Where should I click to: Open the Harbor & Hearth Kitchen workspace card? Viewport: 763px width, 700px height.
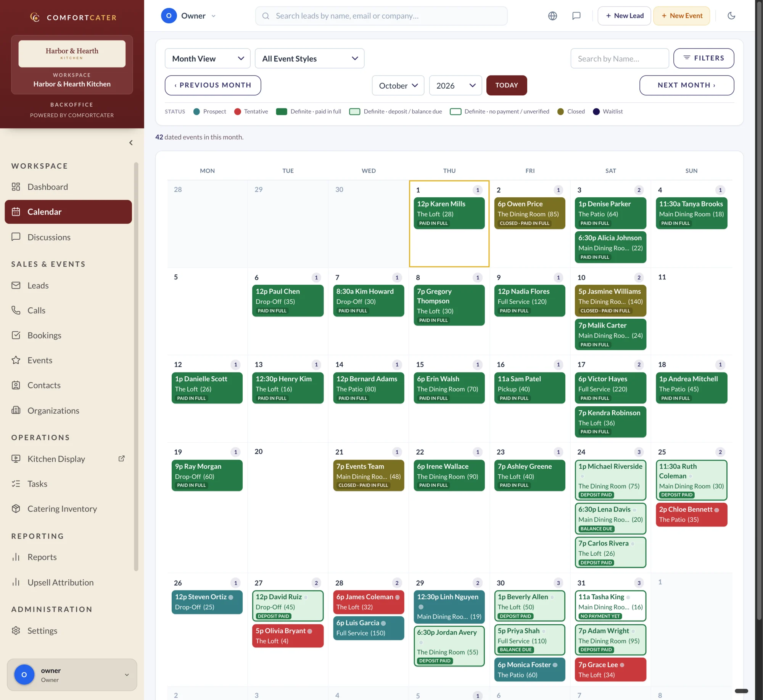tap(72, 65)
